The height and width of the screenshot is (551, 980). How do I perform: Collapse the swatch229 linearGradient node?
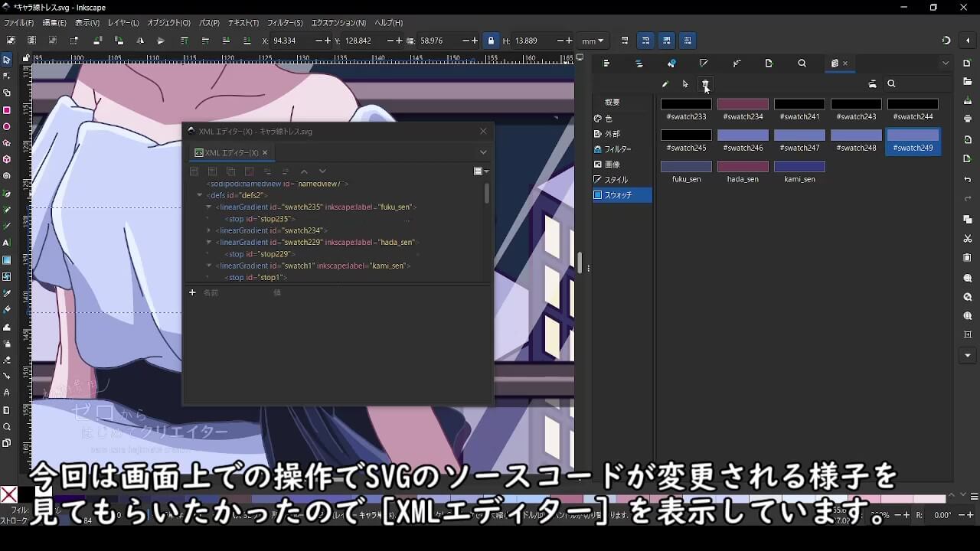click(x=208, y=242)
